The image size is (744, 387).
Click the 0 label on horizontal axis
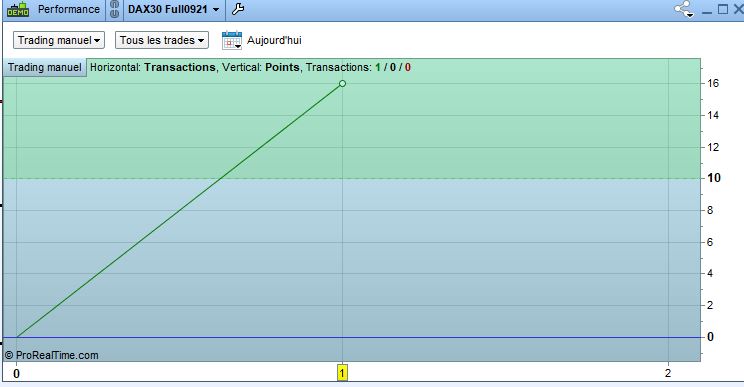point(17,374)
